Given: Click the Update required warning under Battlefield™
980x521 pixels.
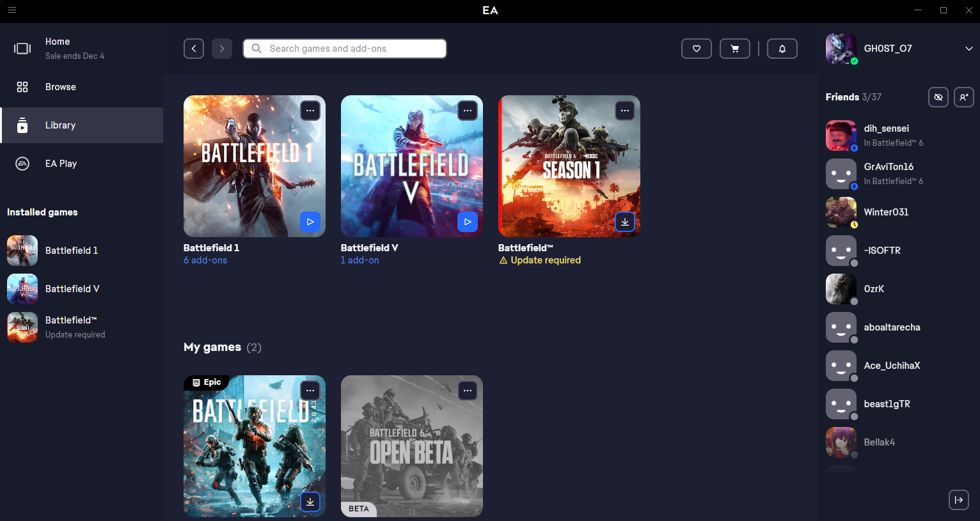Looking at the screenshot, I should coord(540,260).
